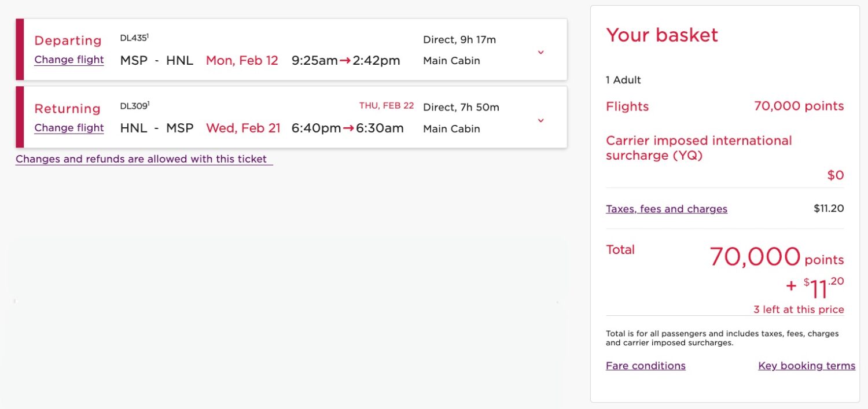Click the red stripe on the Returning flight card
868x409 pixels.
[18, 117]
